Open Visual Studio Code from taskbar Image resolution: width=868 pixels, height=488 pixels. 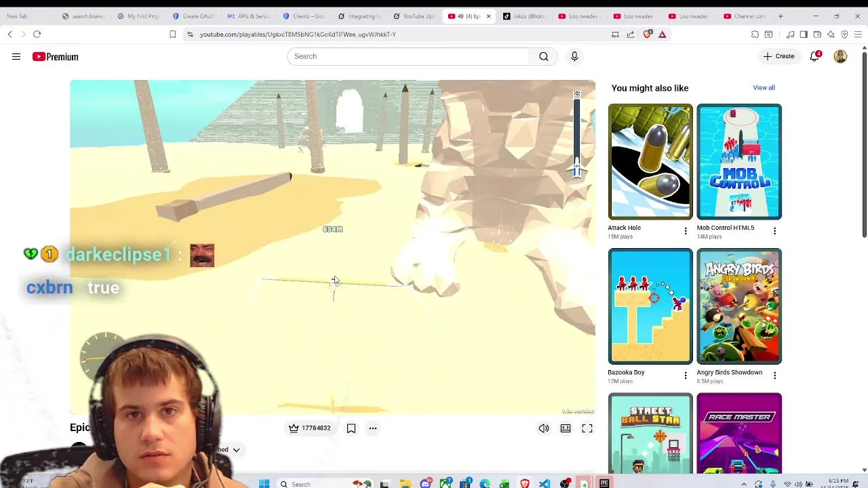coord(544,483)
